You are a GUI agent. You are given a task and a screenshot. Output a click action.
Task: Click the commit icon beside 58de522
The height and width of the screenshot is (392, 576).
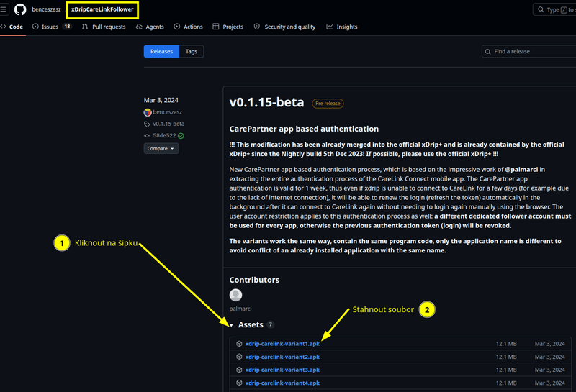tap(147, 136)
